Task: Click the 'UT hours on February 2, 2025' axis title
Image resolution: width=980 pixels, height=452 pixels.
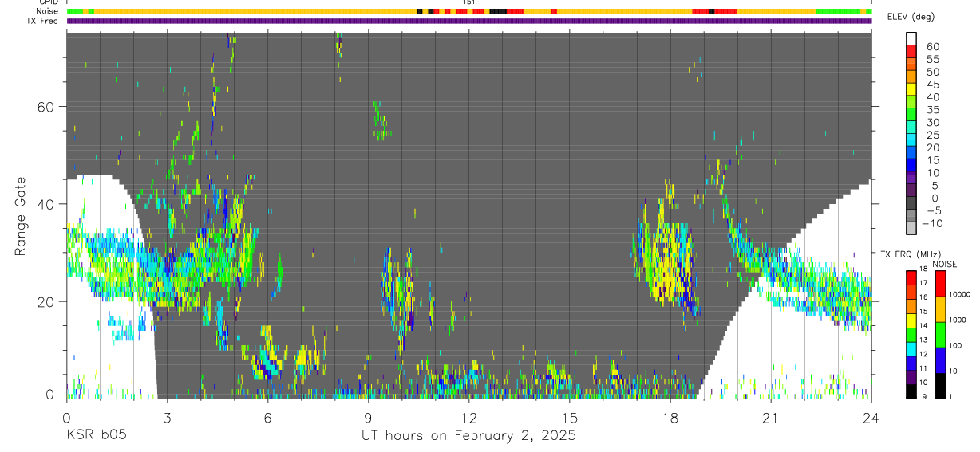Action: (469, 436)
